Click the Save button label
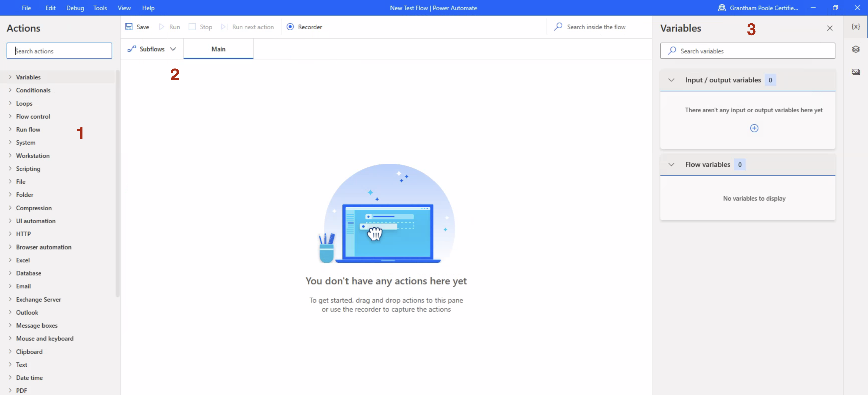This screenshot has height=395, width=868. [x=143, y=27]
